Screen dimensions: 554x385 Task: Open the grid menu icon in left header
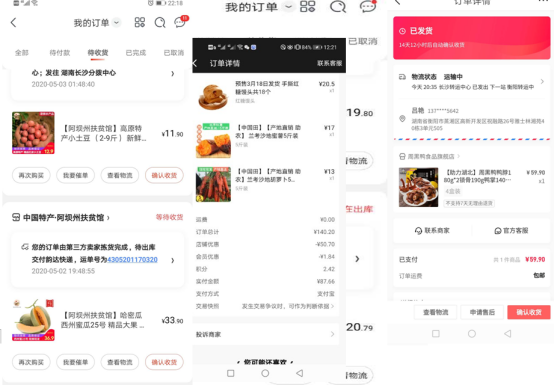tap(140, 22)
